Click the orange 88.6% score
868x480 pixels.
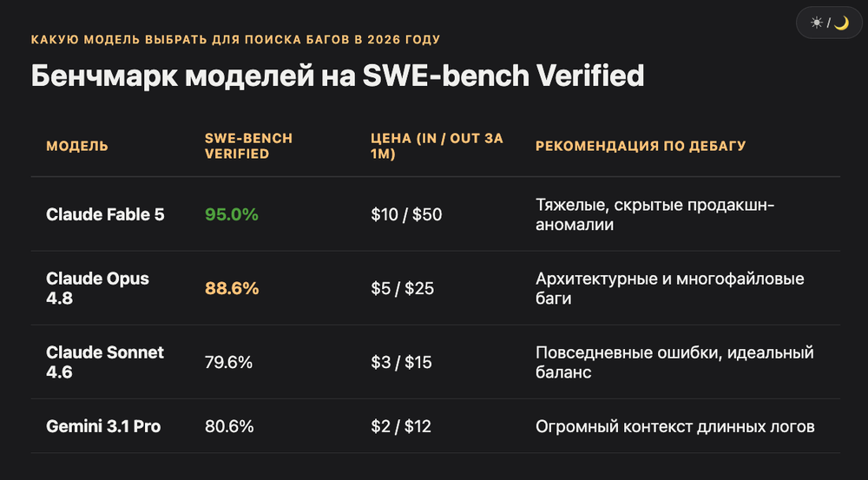click(x=232, y=288)
